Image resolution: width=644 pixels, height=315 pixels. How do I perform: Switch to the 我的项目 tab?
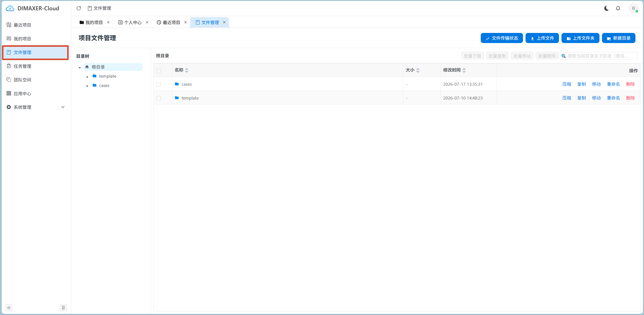(x=91, y=22)
